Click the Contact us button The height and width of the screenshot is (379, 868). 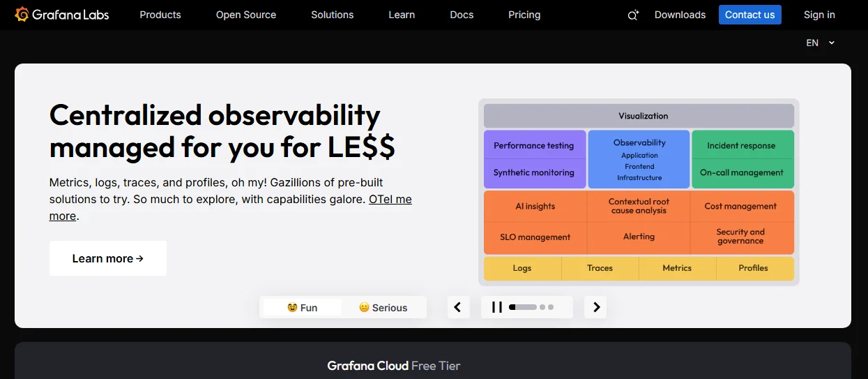click(x=750, y=15)
